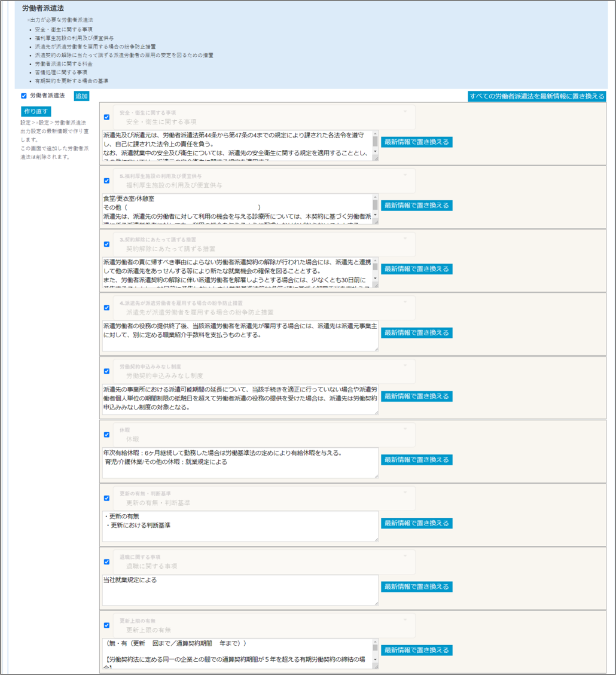Click the 年次有給休暇 text area
The width and height of the screenshot is (616, 675).
240,463
